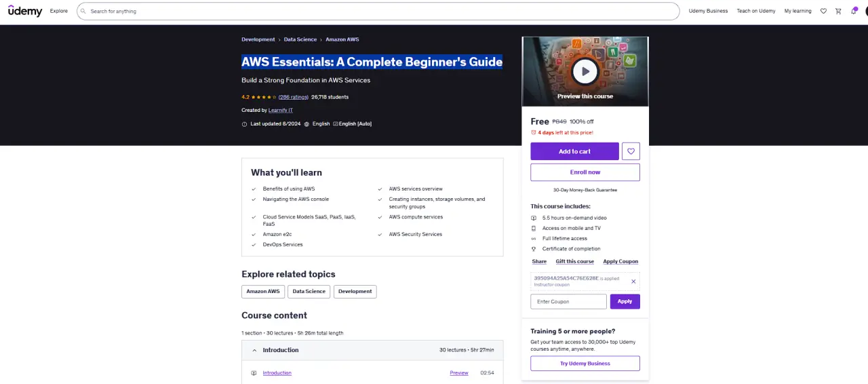Click the Explore menu
This screenshot has height=384, width=868.
(59, 11)
